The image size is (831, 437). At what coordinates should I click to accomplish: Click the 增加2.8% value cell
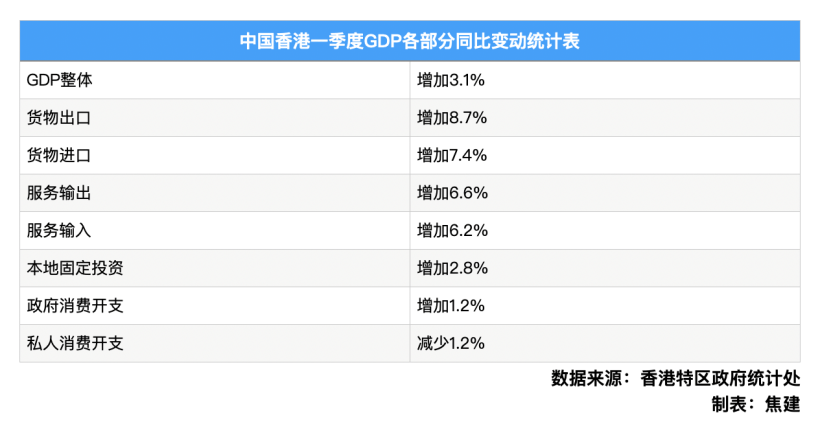(605, 268)
